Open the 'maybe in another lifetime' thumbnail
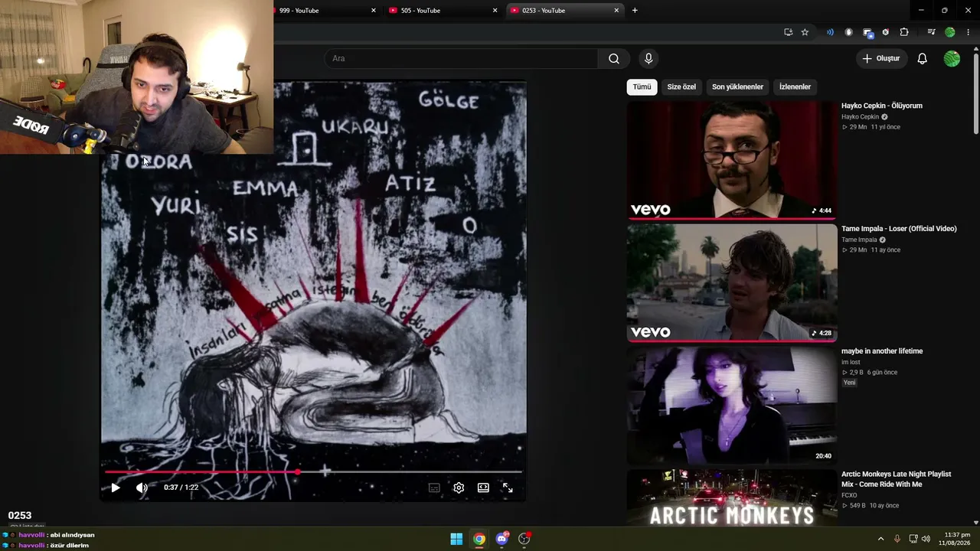Screen dimensions: 980x551 tap(732, 406)
